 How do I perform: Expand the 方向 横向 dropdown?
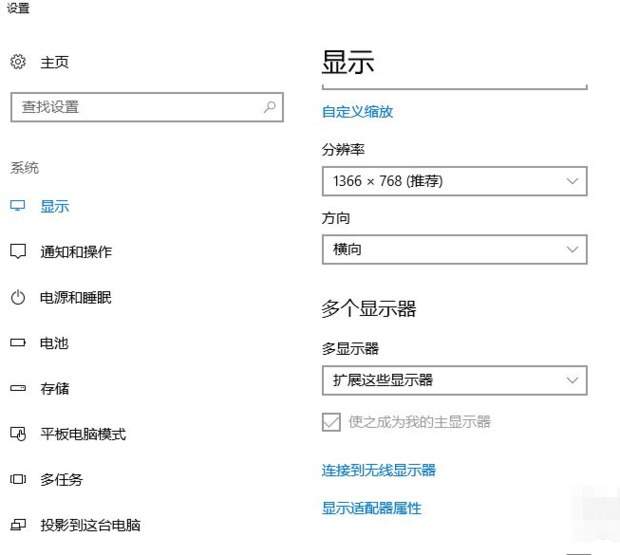tap(455, 249)
